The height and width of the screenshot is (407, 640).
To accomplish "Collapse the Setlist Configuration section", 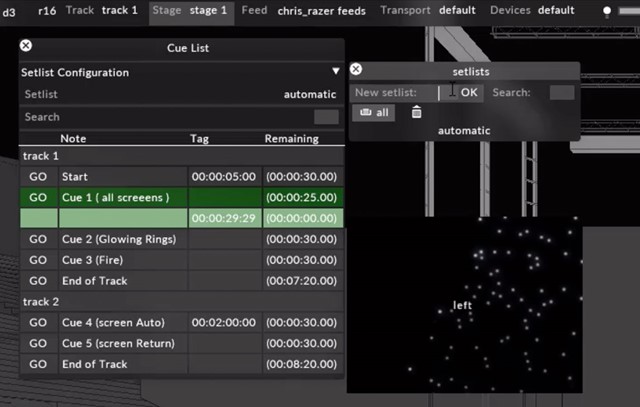I will click(336, 71).
